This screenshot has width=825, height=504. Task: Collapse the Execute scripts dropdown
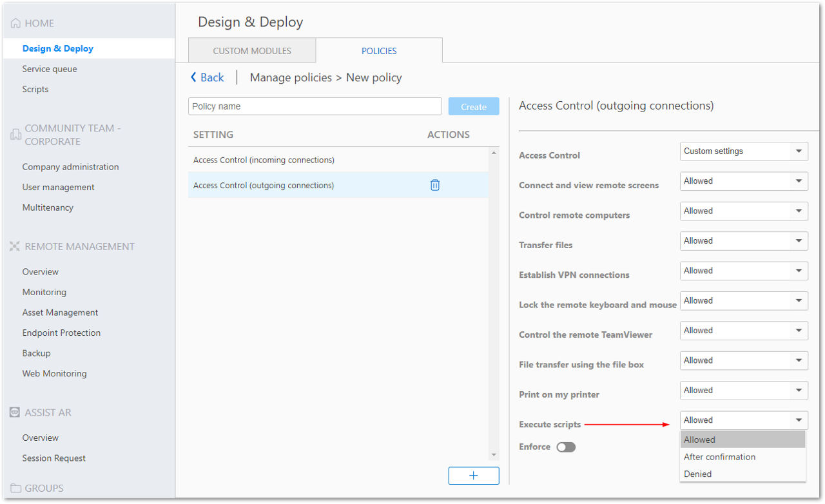[x=744, y=420]
